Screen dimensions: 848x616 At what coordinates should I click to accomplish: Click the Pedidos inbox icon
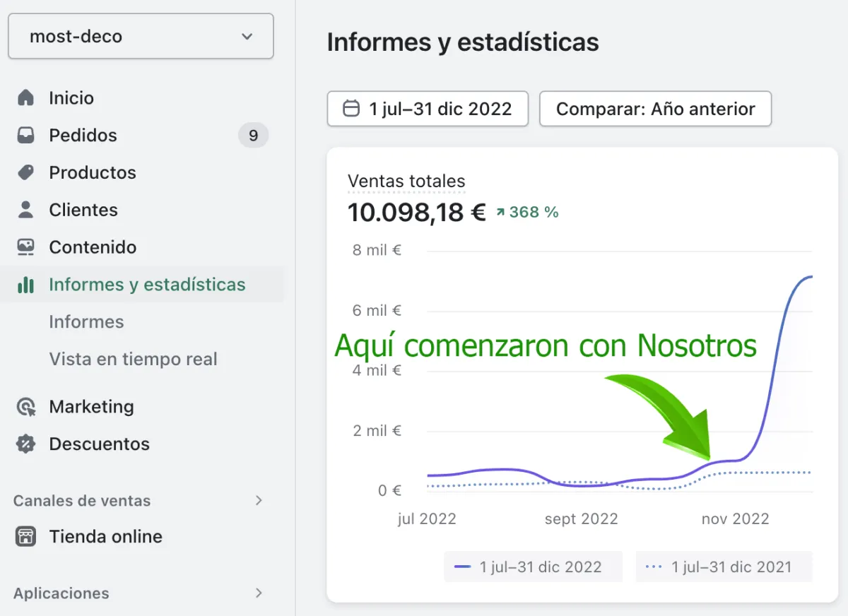25,135
